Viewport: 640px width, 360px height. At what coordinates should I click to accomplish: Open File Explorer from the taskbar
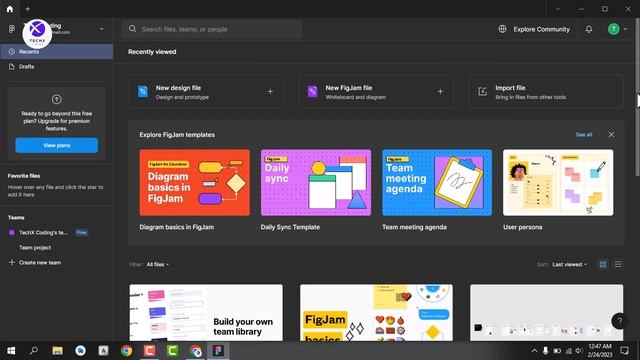click(57, 351)
